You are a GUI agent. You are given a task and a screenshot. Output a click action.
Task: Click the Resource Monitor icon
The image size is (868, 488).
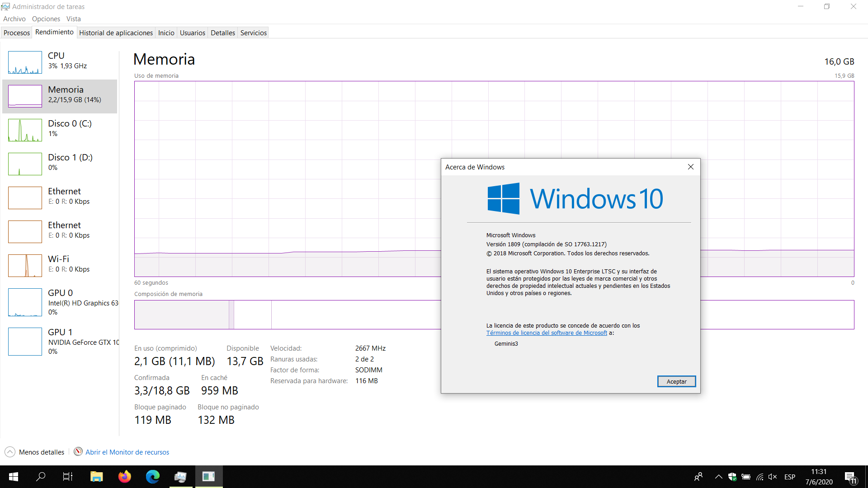tap(78, 451)
